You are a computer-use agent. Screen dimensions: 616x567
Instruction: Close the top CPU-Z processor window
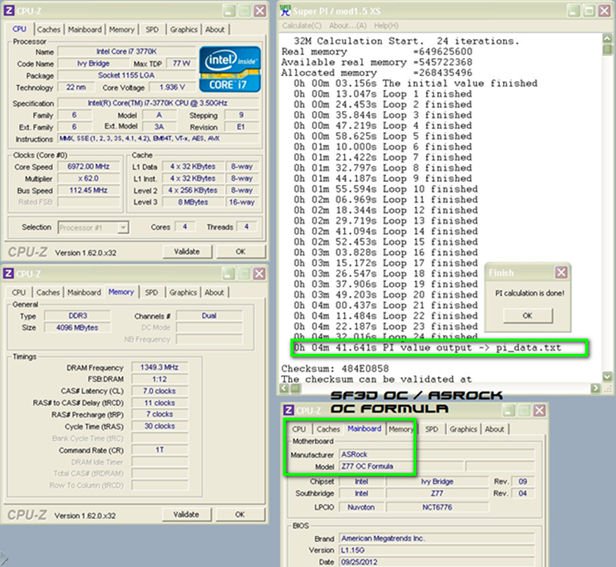pos(261,9)
